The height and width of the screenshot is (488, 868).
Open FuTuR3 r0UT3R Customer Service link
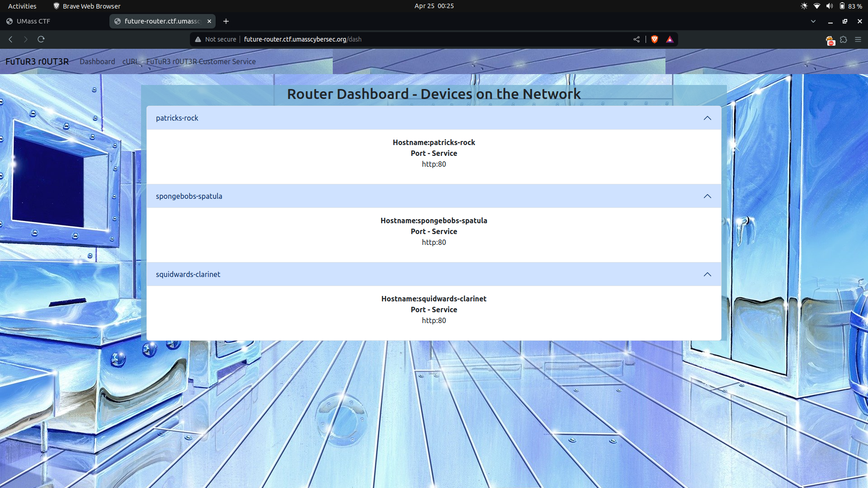[201, 61]
